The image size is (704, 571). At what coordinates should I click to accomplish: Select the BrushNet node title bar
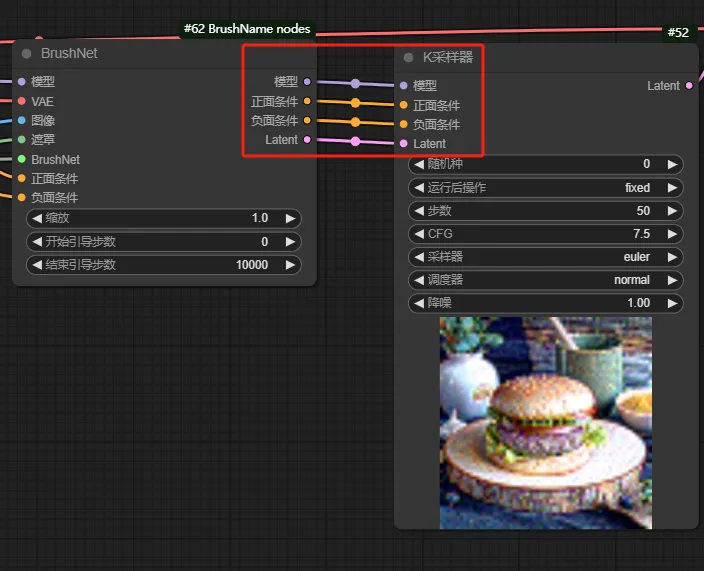click(x=164, y=53)
